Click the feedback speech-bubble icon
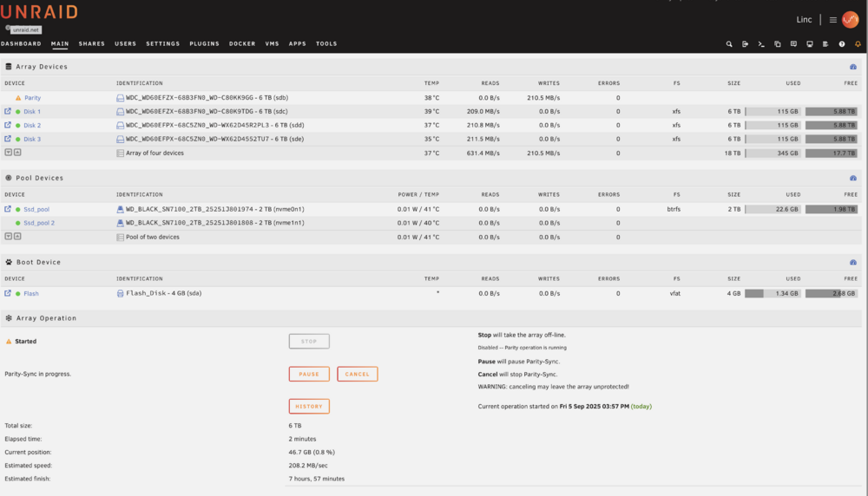 pos(793,44)
